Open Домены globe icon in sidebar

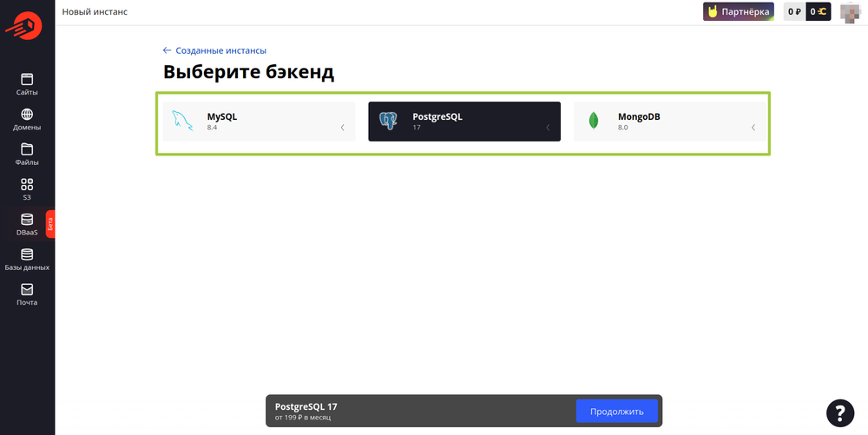coord(27,114)
